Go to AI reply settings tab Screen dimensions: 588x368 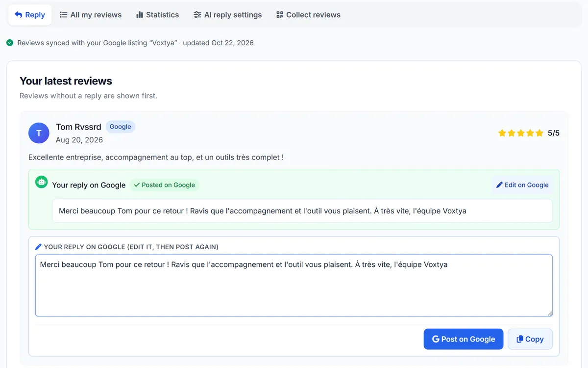227,15
